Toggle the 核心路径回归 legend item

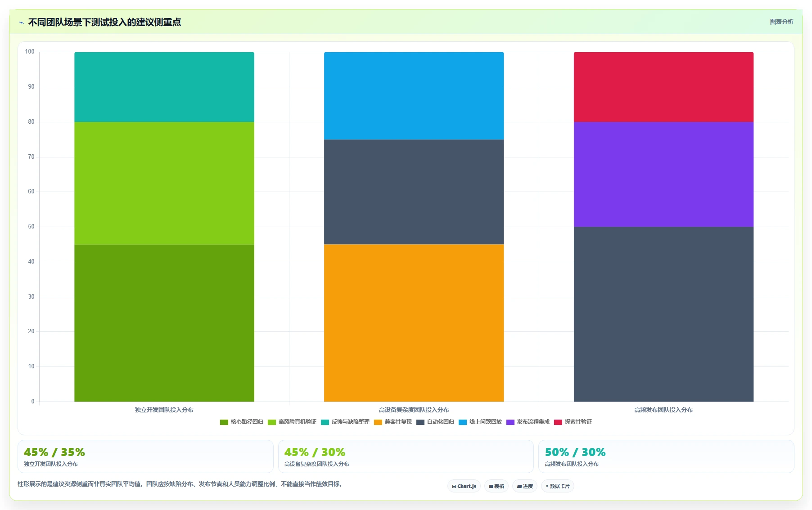click(242, 422)
